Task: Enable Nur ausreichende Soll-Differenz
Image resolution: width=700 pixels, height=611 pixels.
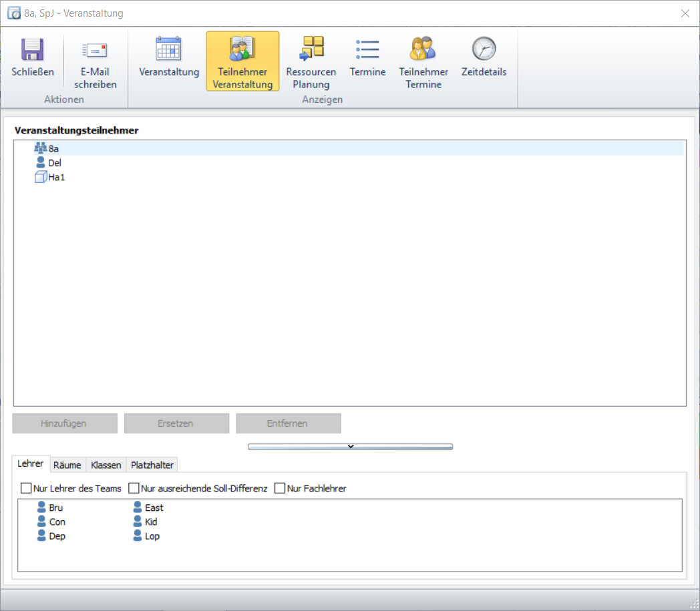Action: pyautogui.click(x=134, y=488)
